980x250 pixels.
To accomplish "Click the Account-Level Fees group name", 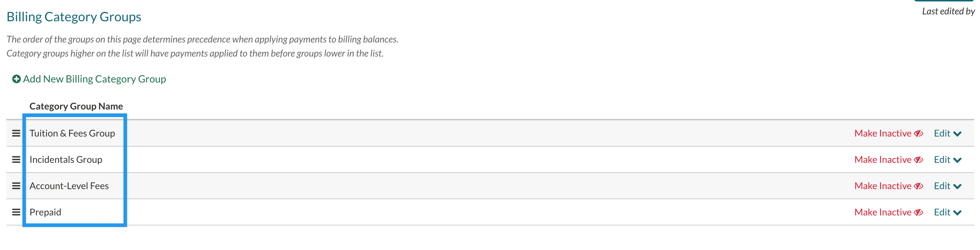I will point(69,186).
